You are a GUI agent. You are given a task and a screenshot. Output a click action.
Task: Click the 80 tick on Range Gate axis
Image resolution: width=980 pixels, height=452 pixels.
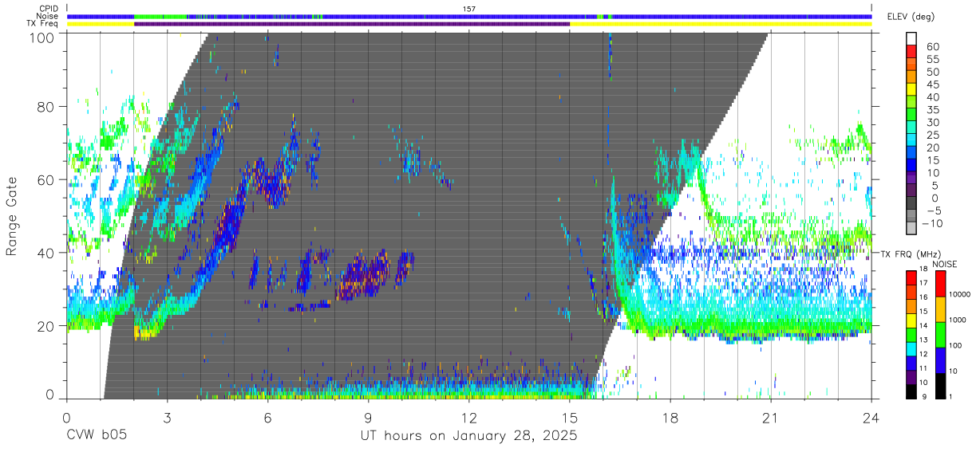pos(47,106)
